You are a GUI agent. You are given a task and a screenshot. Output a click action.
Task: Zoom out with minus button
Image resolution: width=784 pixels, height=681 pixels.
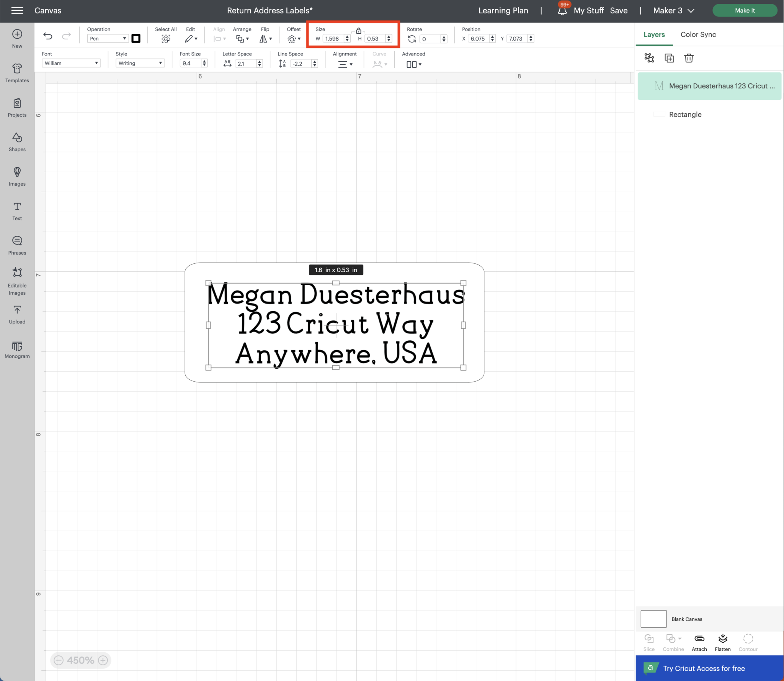pos(59,660)
